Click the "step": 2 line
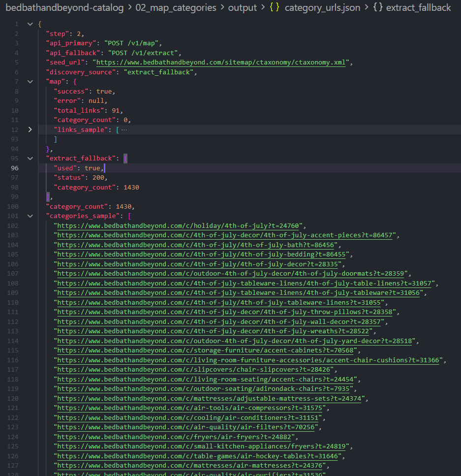This screenshot has height=476, width=461. (x=65, y=33)
